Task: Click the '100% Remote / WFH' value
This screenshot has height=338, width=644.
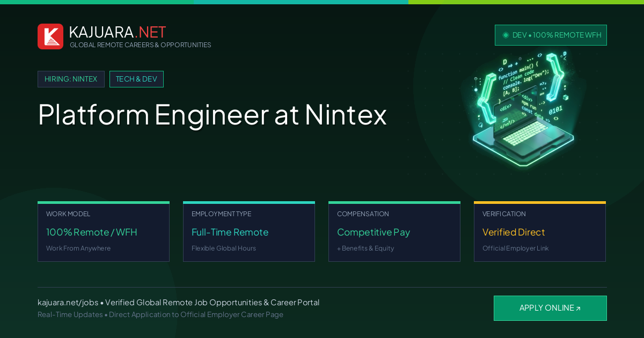Action: click(92, 232)
